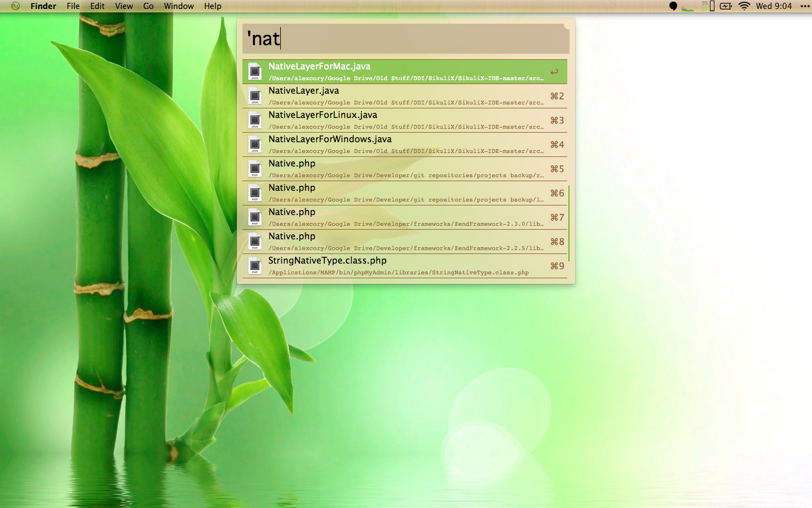Open the Go menu

click(x=148, y=6)
